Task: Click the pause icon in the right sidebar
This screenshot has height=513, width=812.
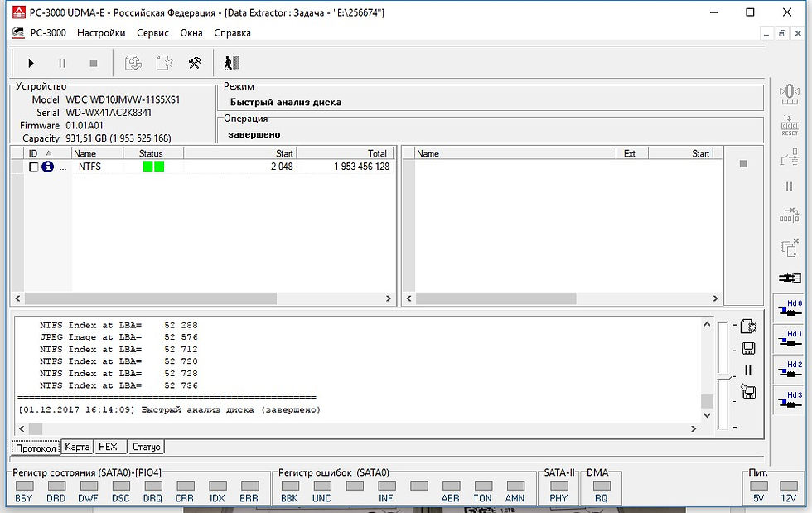Action: [x=789, y=186]
